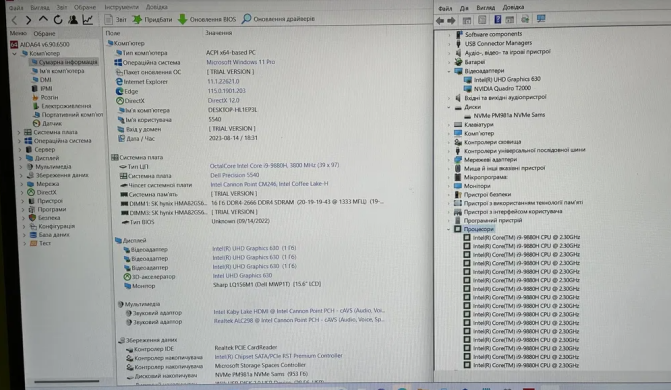Open the user profile icon in AIDA64 toolbar
This screenshot has width=671, height=390.
coord(73,20)
